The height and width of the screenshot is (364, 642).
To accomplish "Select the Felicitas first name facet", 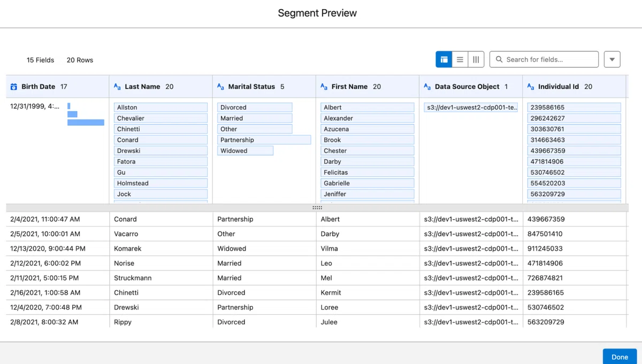I will (368, 172).
